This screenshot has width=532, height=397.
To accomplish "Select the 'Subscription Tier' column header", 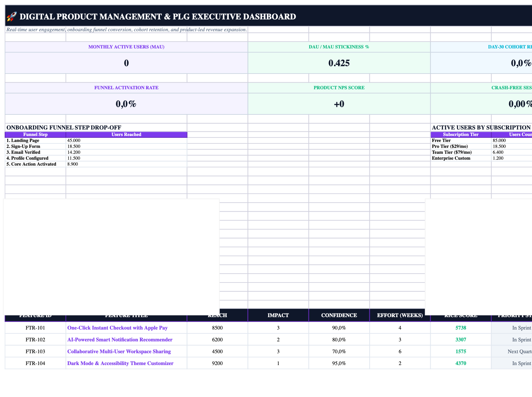I will click(461, 135).
